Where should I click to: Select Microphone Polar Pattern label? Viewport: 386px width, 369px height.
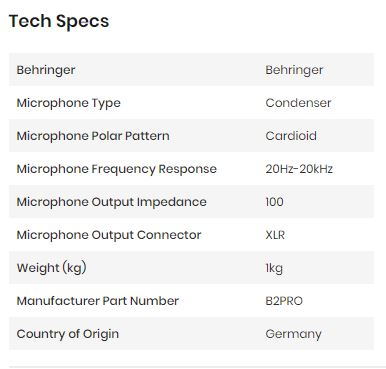coord(93,136)
